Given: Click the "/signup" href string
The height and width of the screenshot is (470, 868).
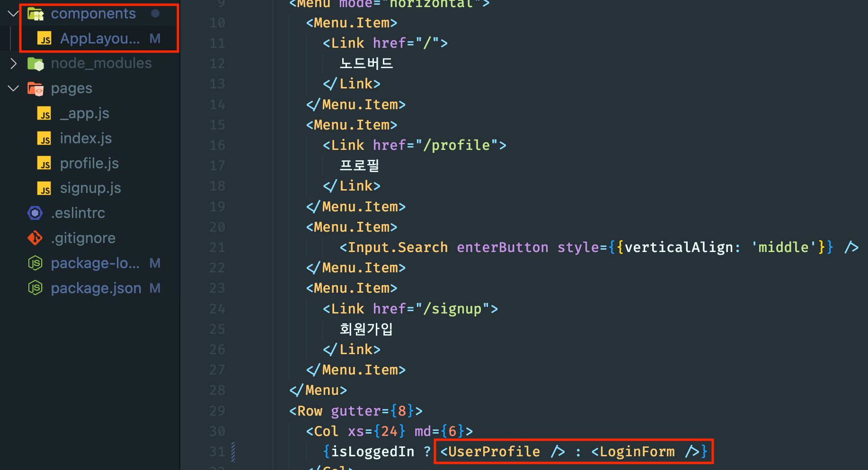Looking at the screenshot, I should (x=452, y=309).
